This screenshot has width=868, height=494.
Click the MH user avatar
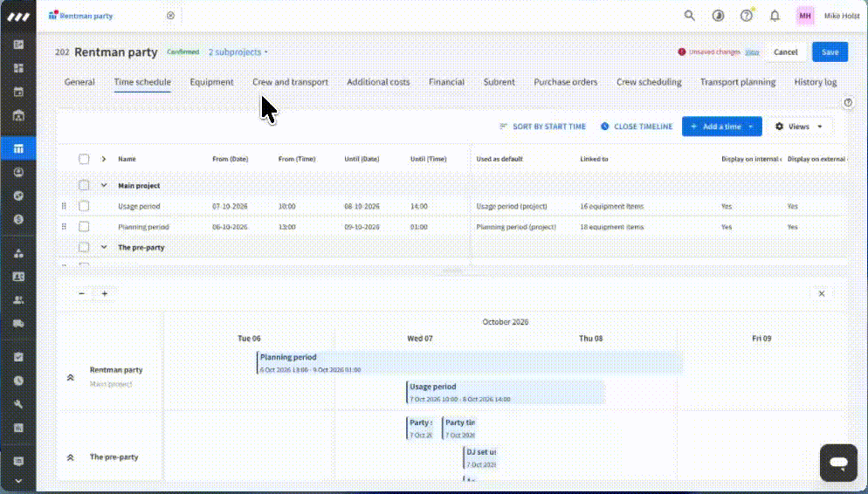pos(805,16)
